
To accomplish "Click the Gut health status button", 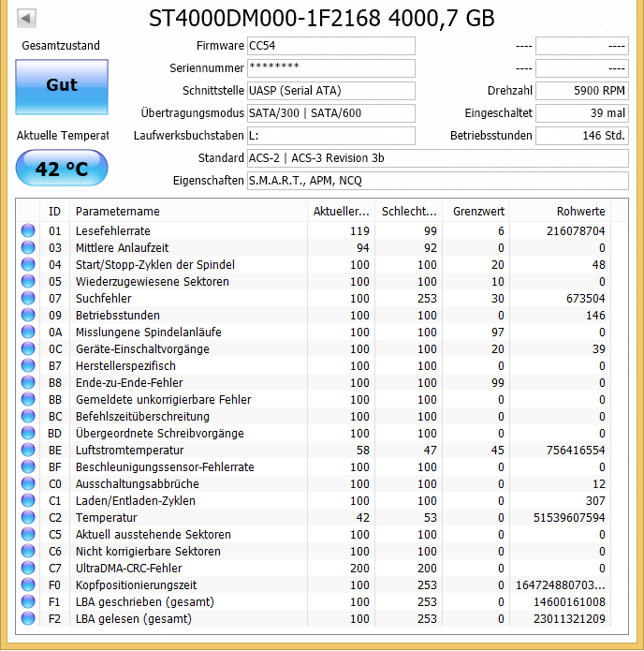I will click(62, 87).
